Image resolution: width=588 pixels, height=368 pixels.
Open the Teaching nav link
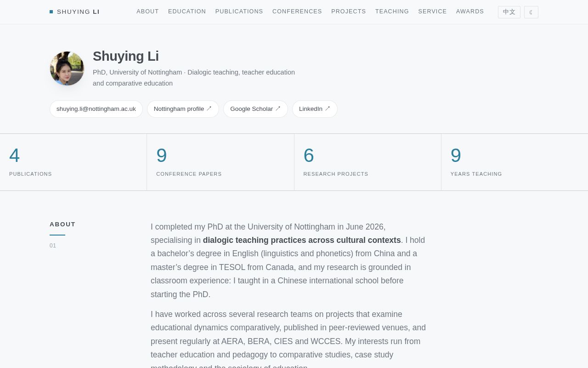coord(392,11)
